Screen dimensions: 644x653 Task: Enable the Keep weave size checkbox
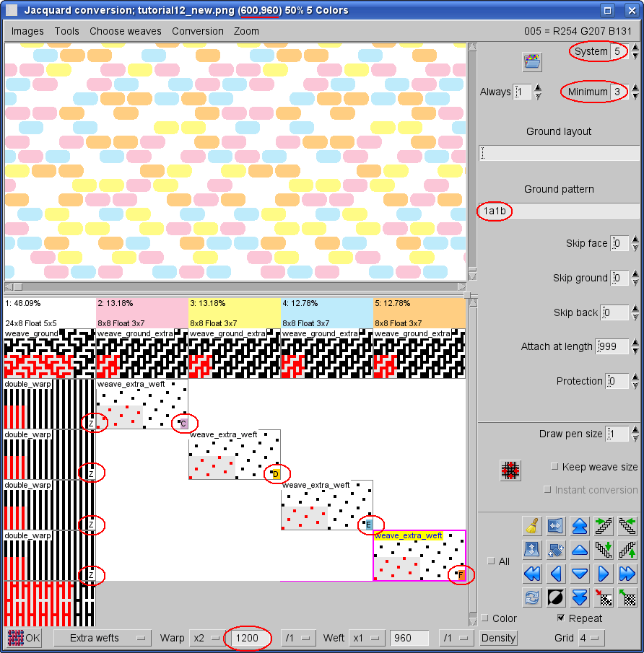click(x=554, y=467)
